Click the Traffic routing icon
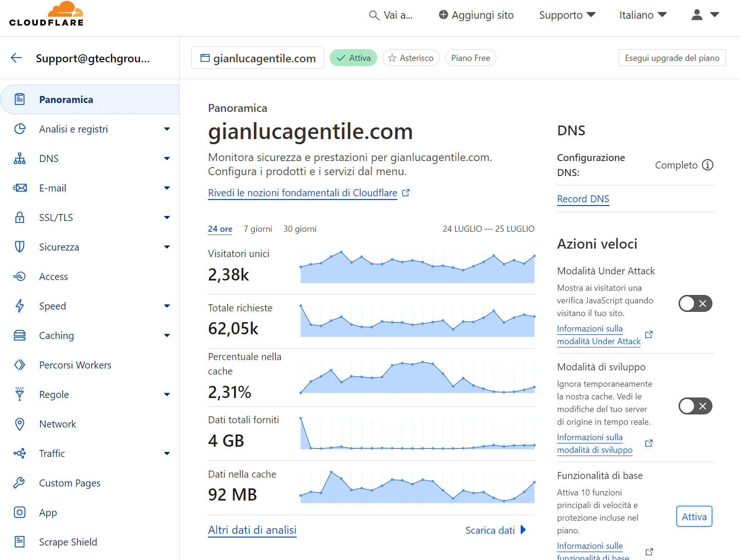Image resolution: width=740 pixels, height=560 pixels. (x=20, y=453)
